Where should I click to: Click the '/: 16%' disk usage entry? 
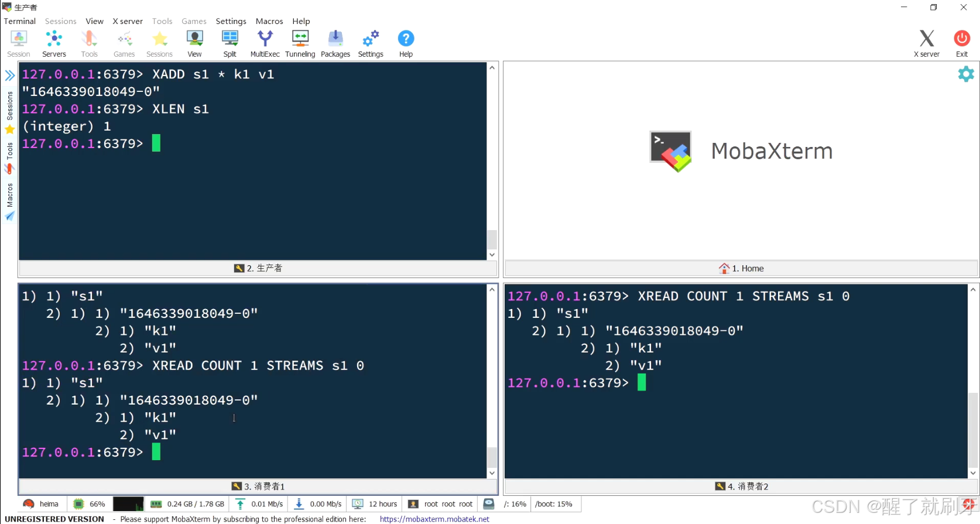point(515,504)
